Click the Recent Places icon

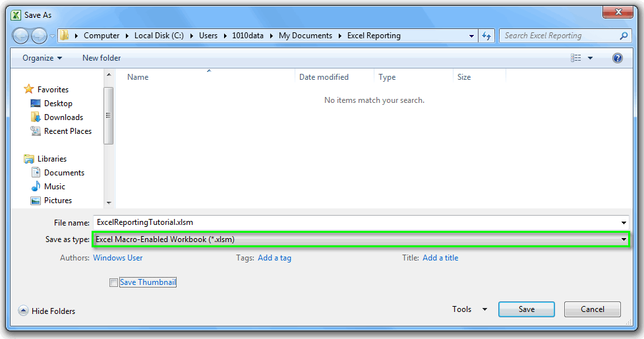click(36, 131)
